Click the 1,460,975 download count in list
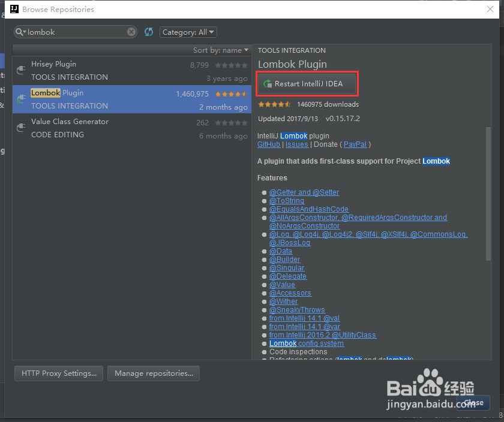This screenshot has width=504, height=422. coord(192,94)
